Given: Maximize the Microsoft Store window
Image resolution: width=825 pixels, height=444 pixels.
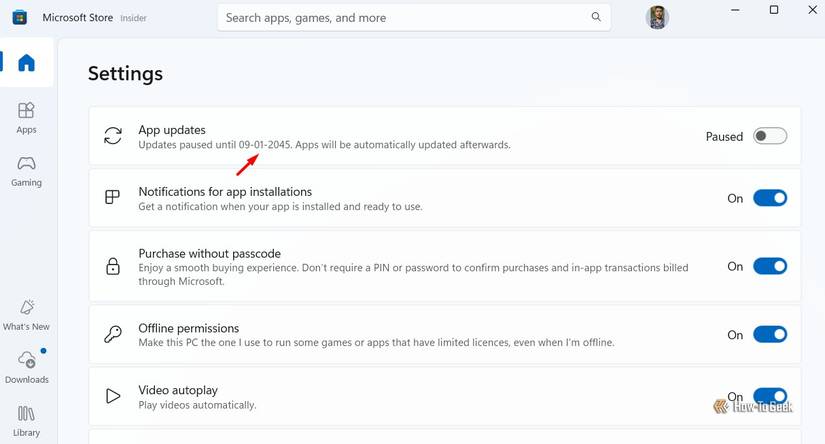Looking at the screenshot, I should [x=773, y=10].
